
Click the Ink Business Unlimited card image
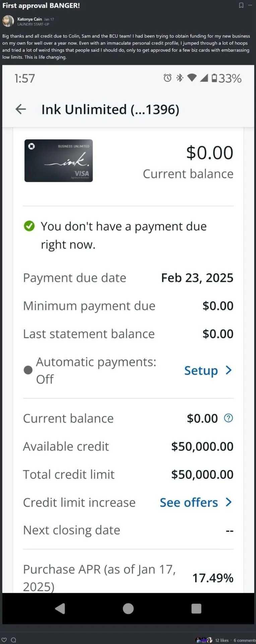(x=59, y=161)
